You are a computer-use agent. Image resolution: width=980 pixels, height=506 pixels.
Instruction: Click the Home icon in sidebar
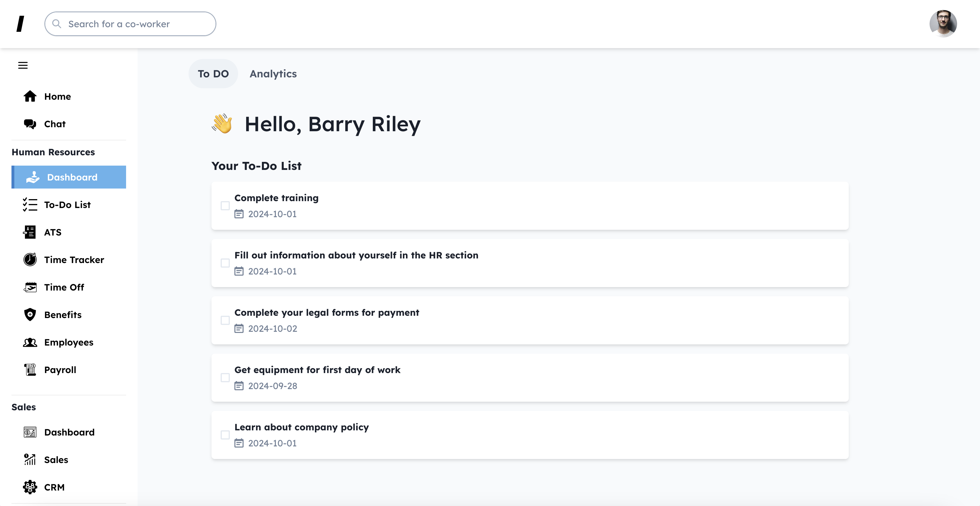tap(30, 97)
